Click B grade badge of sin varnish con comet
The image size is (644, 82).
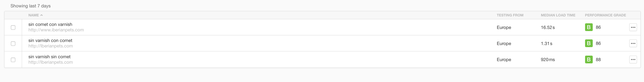589,43
